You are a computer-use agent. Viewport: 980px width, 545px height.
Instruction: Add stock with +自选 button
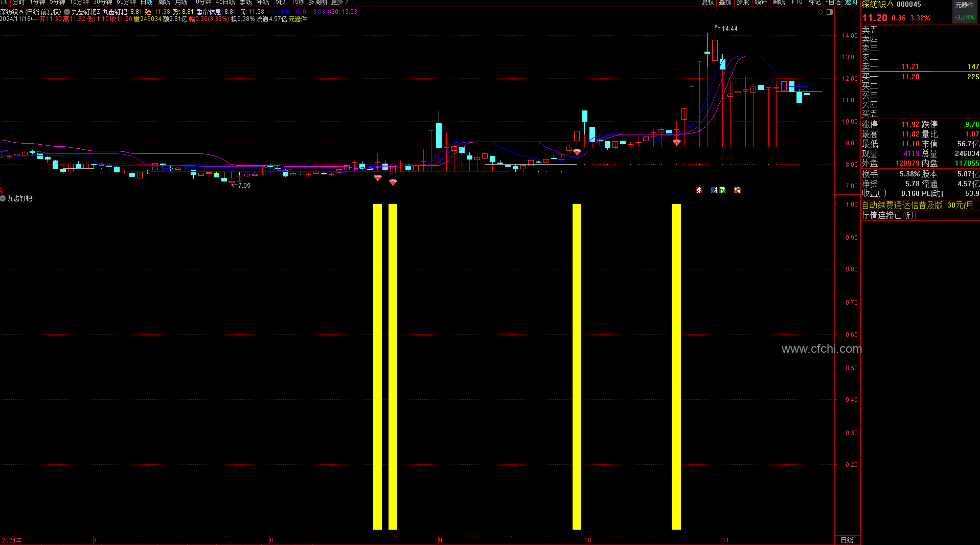coord(833,3)
